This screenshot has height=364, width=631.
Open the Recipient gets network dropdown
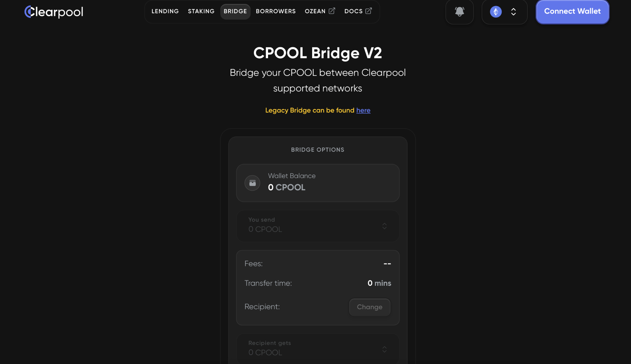pyautogui.click(x=385, y=349)
